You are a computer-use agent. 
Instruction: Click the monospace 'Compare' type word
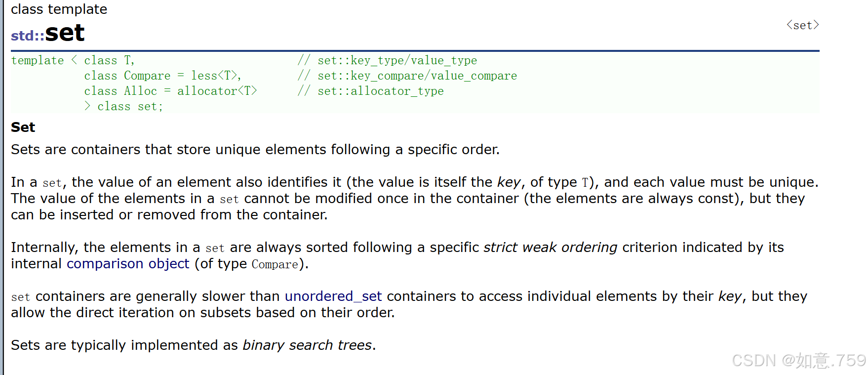(x=275, y=264)
